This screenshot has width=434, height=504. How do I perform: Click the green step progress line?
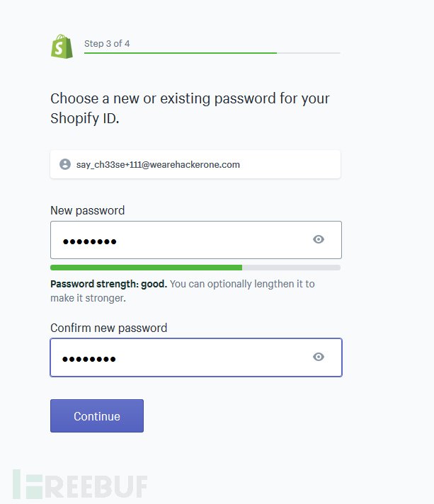click(x=181, y=53)
